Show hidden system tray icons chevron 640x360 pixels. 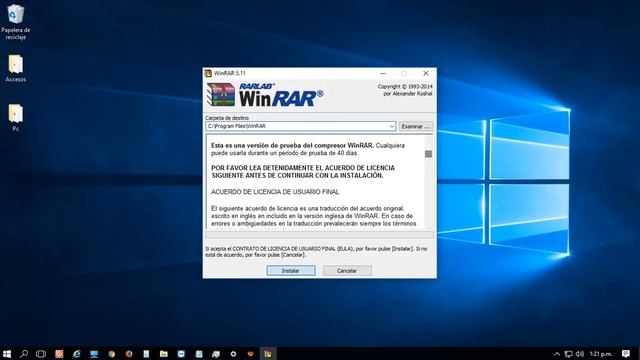pyautogui.click(x=556, y=354)
